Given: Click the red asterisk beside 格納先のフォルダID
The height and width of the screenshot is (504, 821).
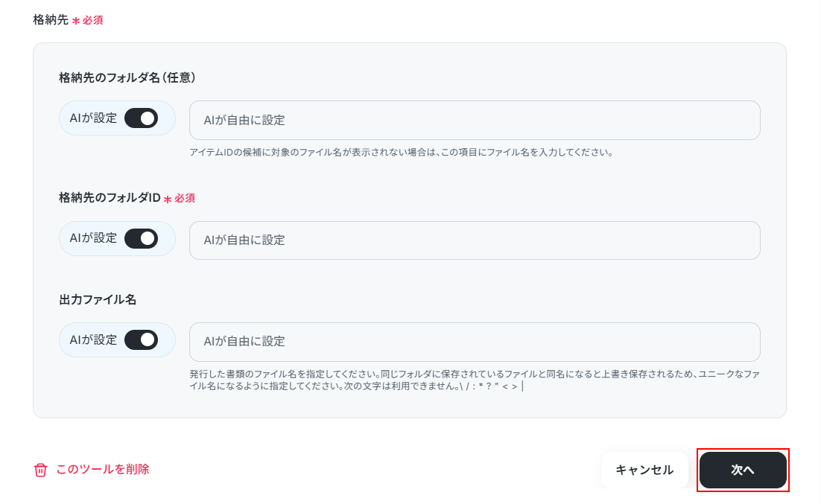Looking at the screenshot, I should [x=168, y=199].
